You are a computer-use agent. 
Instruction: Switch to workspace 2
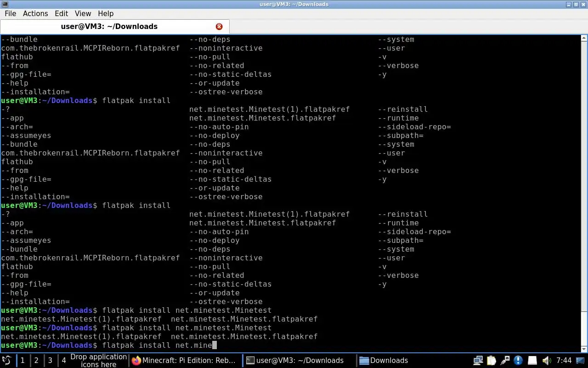click(x=36, y=360)
